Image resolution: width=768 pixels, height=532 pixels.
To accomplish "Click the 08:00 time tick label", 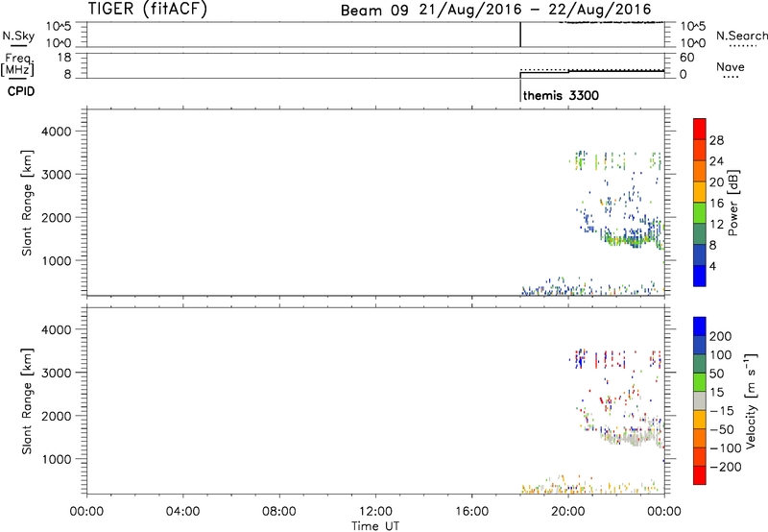I will [x=278, y=512].
